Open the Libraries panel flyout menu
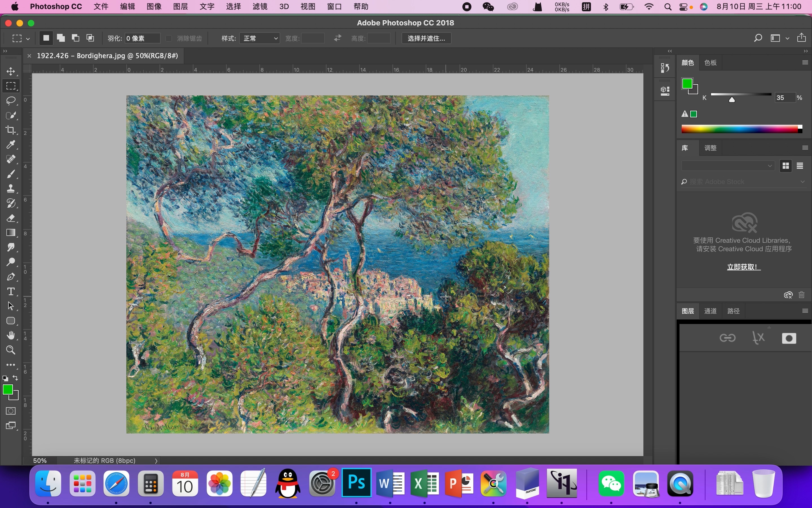The height and width of the screenshot is (508, 812). [805, 148]
